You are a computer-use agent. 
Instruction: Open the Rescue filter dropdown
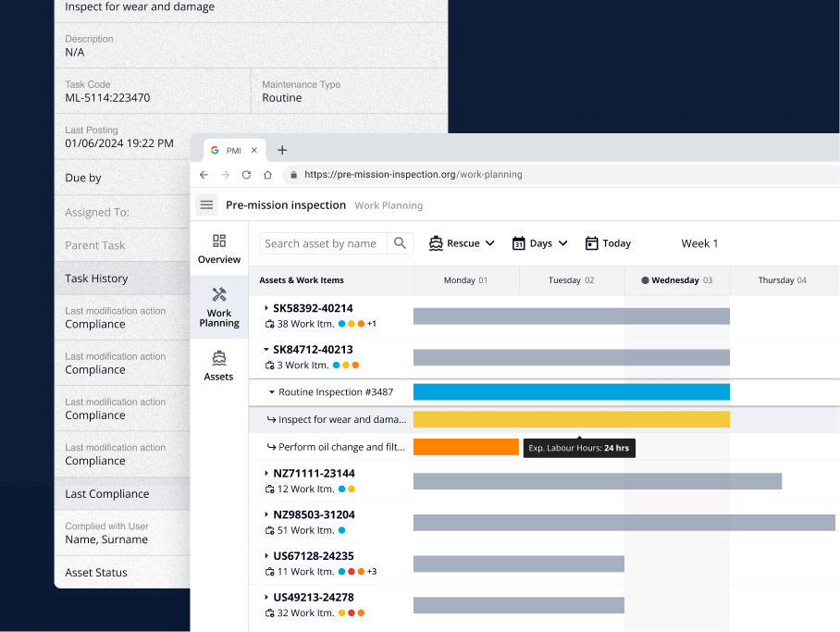point(462,243)
